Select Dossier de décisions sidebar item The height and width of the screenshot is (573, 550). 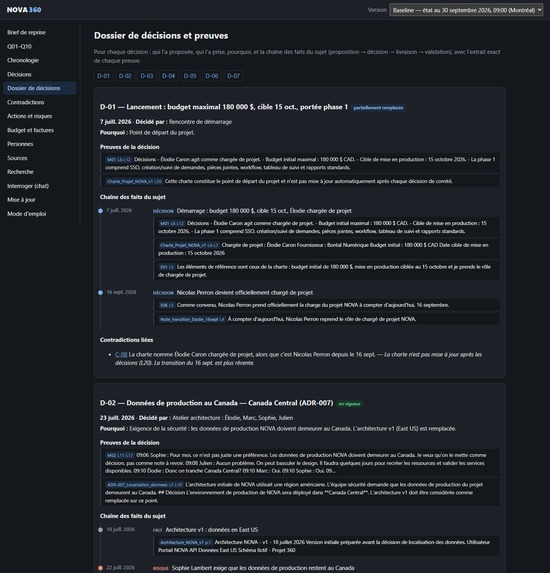40,88
